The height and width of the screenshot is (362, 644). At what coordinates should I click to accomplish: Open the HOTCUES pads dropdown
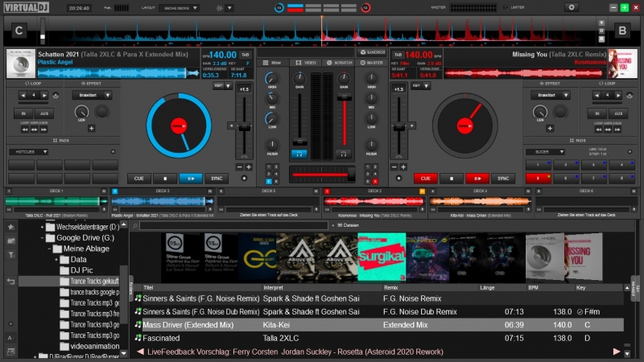[x=28, y=151]
